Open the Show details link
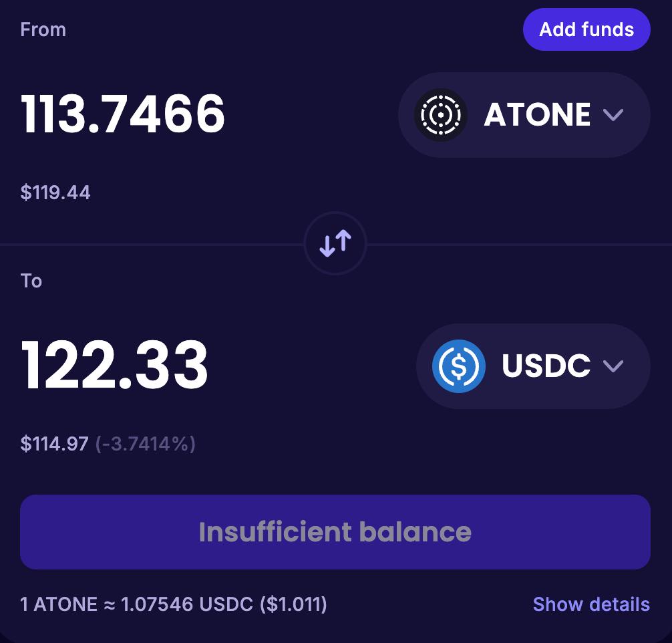 pos(591,604)
